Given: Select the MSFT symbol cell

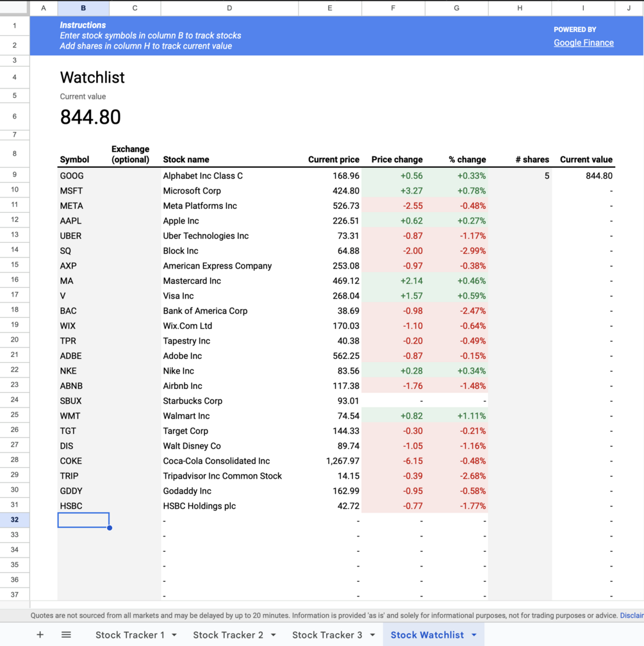Looking at the screenshot, I should [x=83, y=191].
